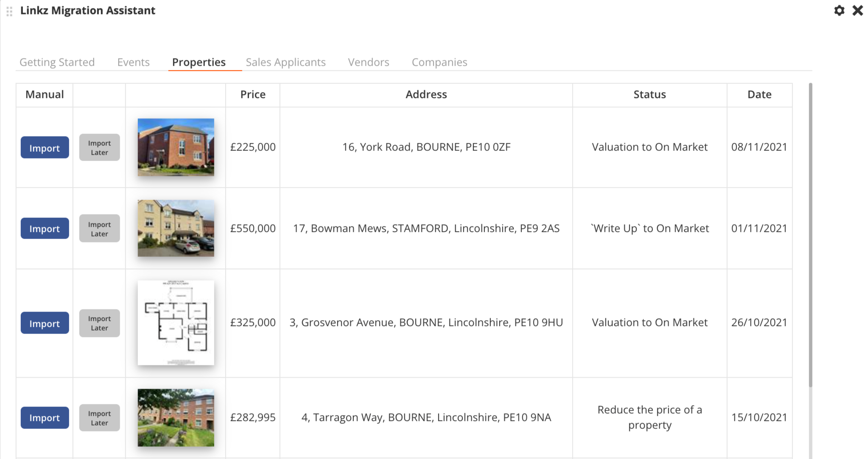Choose Import Later for 3 Grosvenor Avenue
This screenshot has height=459, width=868.
99,323
